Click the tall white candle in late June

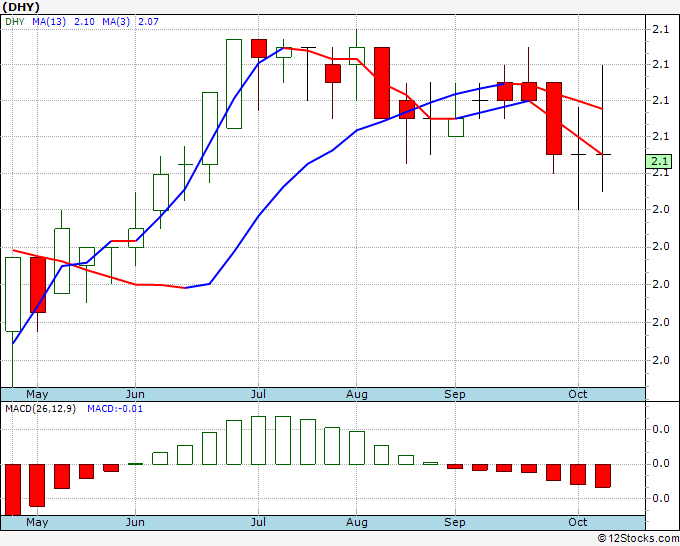pyautogui.click(x=234, y=84)
